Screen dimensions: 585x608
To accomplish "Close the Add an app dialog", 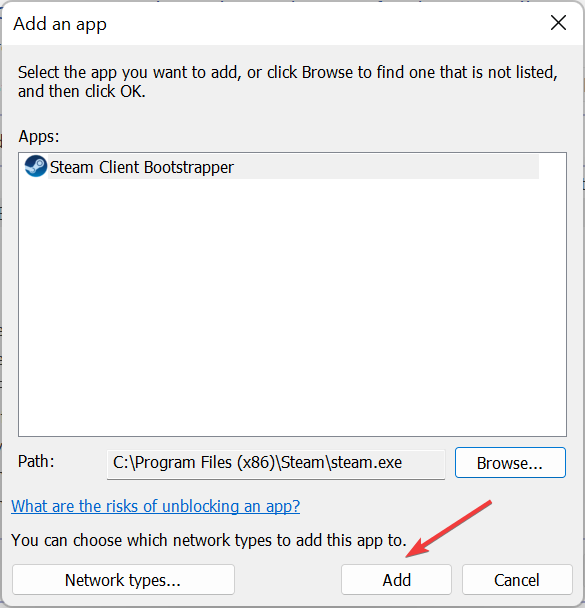I will tap(558, 23).
